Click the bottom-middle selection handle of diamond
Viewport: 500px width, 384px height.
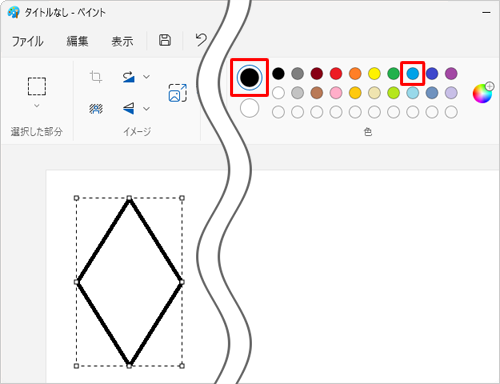(x=129, y=366)
